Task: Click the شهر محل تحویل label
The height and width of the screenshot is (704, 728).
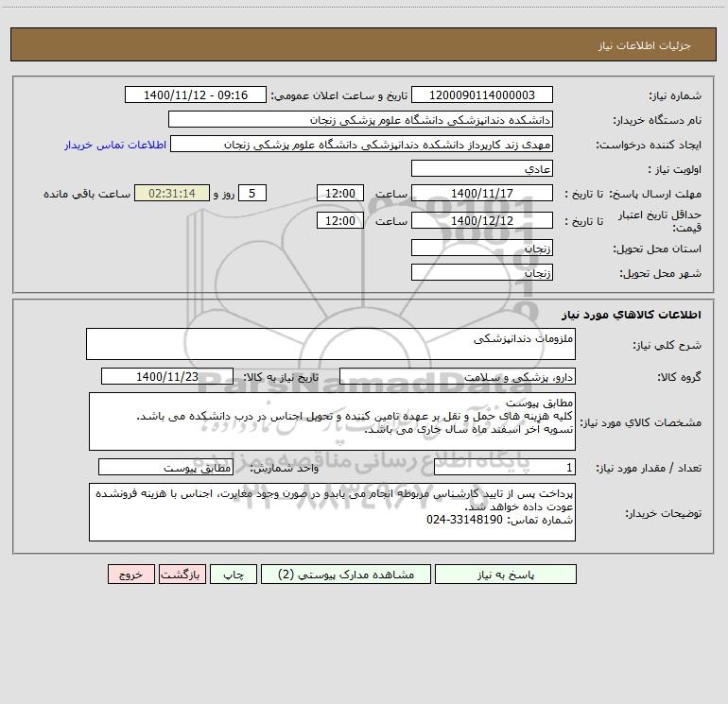Action: (x=661, y=274)
